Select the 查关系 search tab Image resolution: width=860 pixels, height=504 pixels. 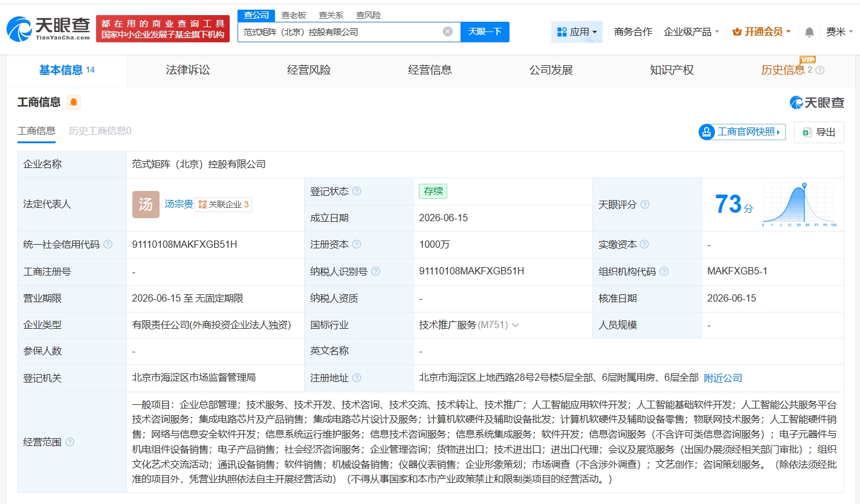(x=331, y=15)
